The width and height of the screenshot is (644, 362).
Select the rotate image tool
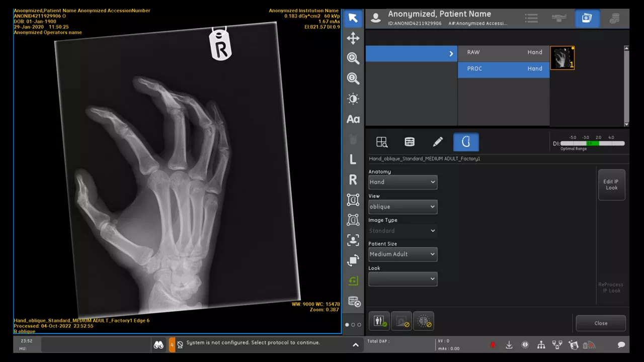point(353,260)
